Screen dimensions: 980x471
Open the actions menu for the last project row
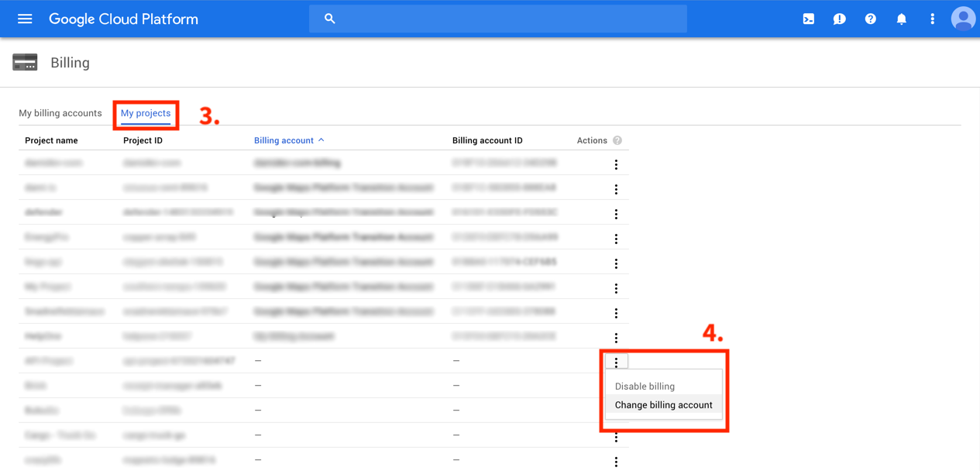616,462
